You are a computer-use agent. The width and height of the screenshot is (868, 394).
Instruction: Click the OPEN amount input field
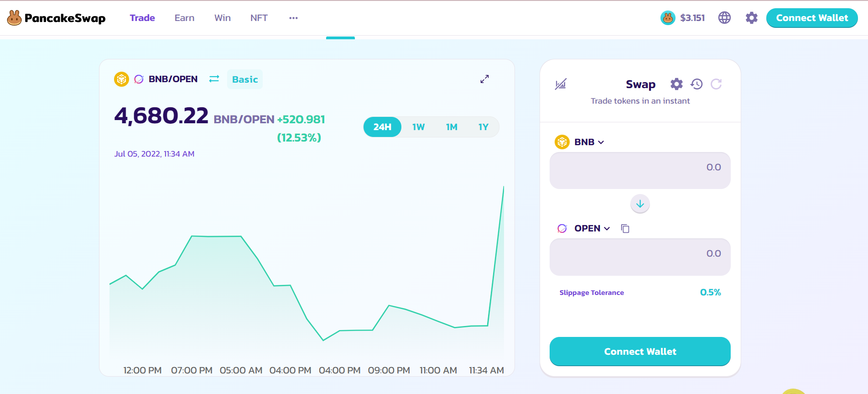coord(640,257)
